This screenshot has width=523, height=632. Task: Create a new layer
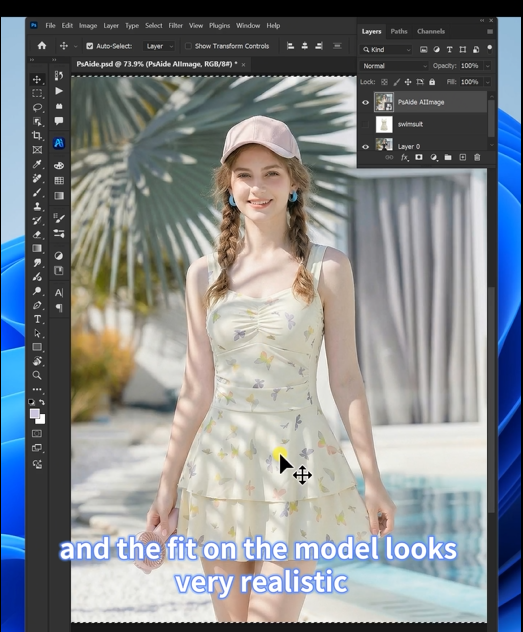[463, 157]
